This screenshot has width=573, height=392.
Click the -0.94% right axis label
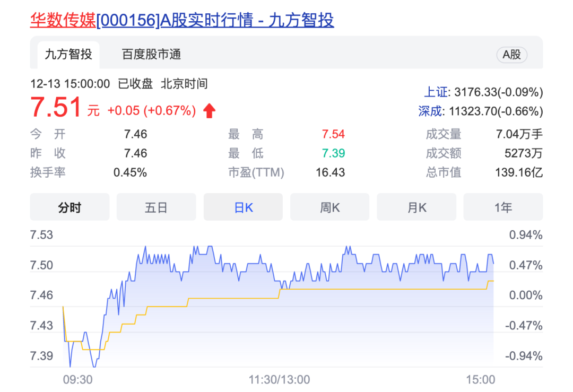pos(524,355)
